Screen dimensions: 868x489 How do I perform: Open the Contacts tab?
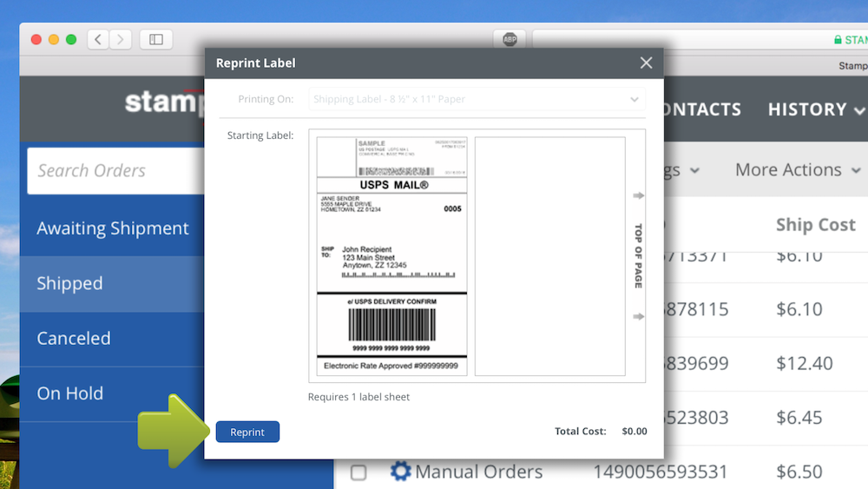pos(703,109)
